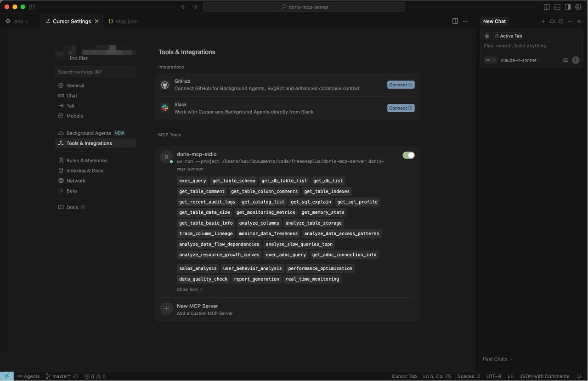
Task: Change encoding UTF-8 in status bar
Action: (494, 376)
